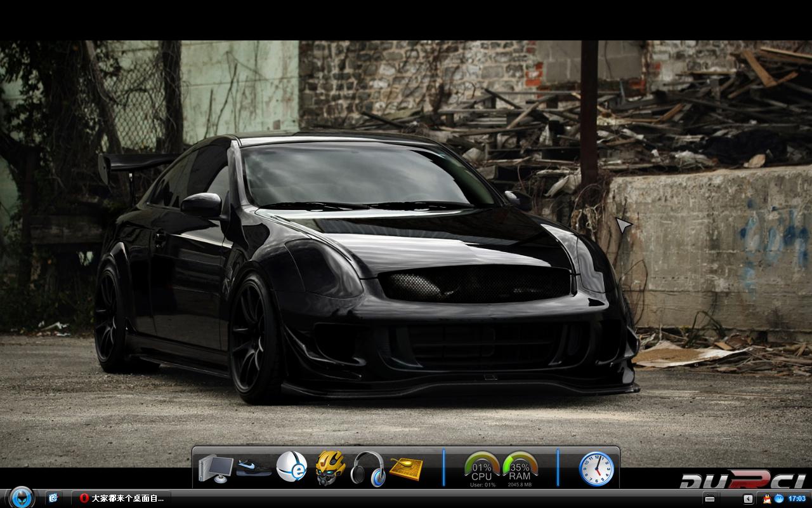Click the blue round-face tray icon
The height and width of the screenshot is (508, 812).
(x=779, y=498)
